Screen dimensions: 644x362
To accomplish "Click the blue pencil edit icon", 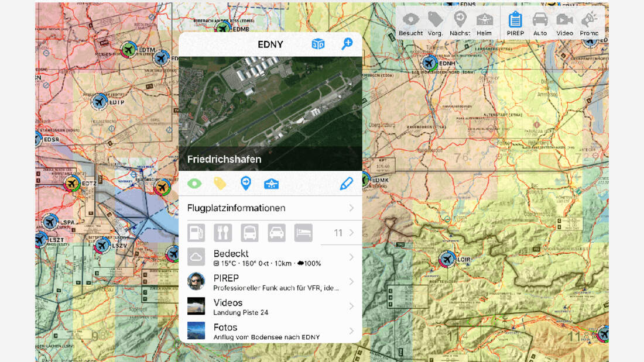I will coord(345,183).
